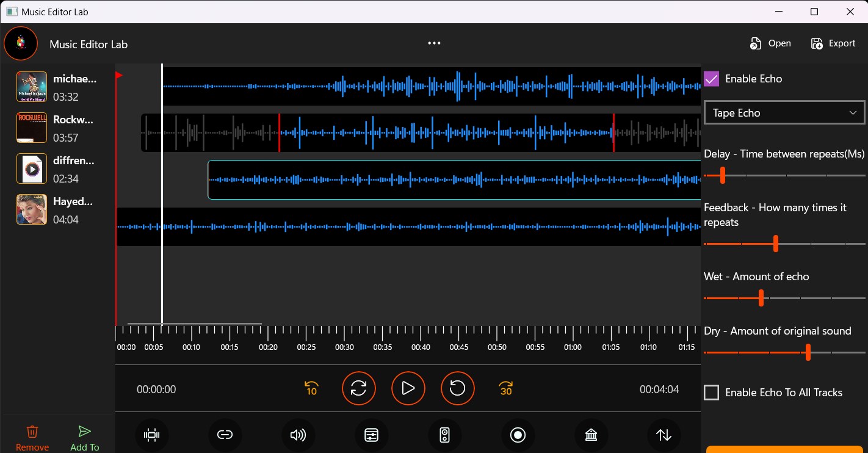Open the equalizer settings icon

(x=372, y=435)
